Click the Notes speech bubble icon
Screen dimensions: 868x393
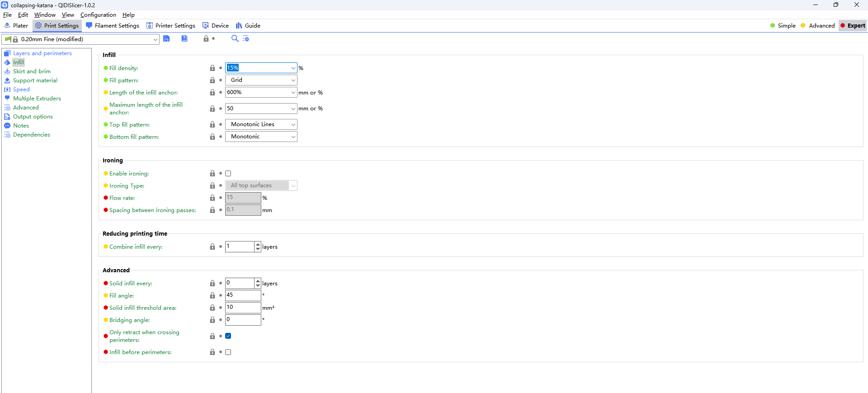(7, 126)
